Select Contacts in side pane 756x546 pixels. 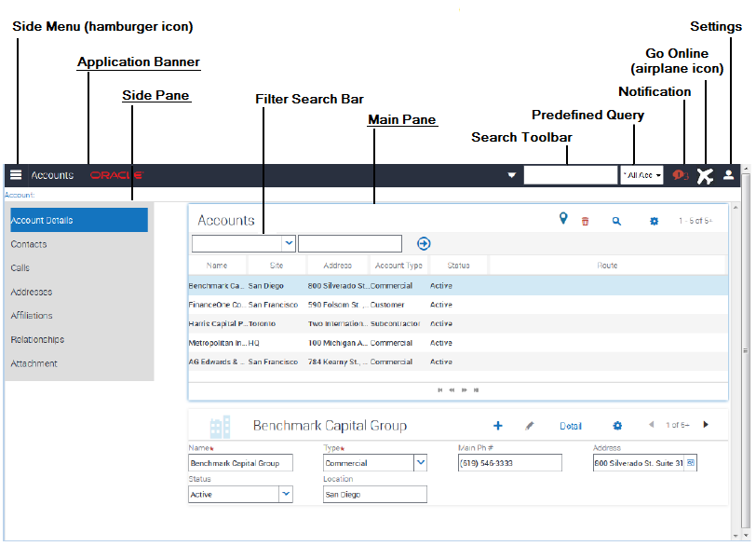(29, 244)
